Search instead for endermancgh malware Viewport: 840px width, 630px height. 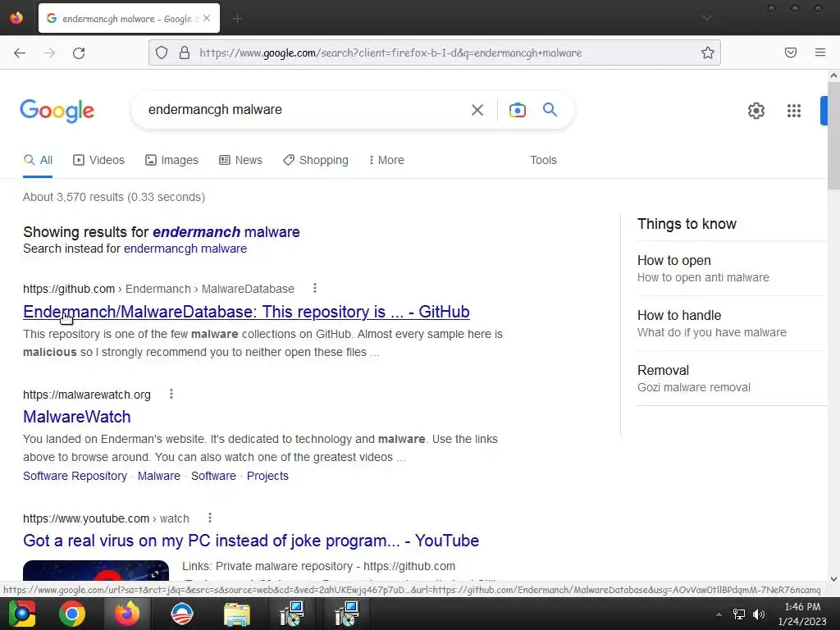pos(185,249)
